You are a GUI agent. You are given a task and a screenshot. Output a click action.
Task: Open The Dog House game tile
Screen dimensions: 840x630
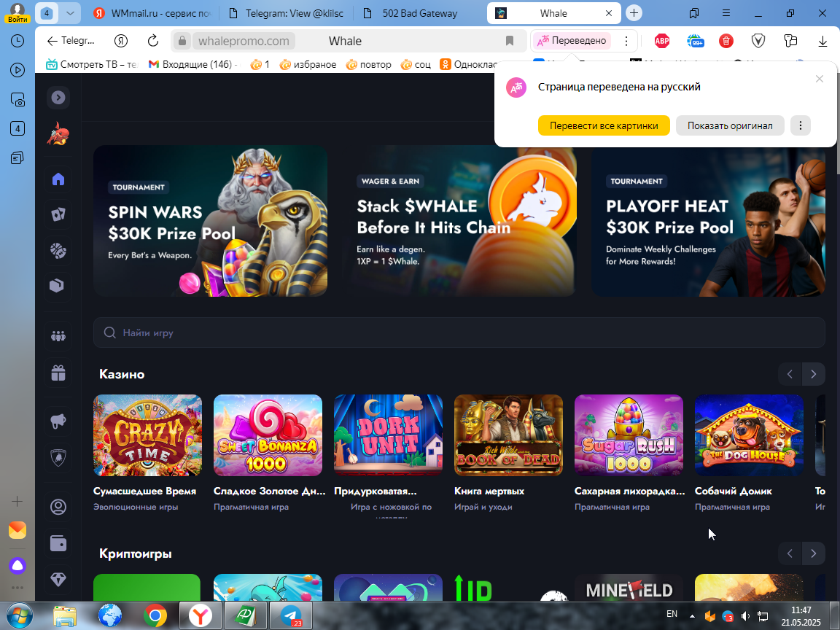(749, 435)
